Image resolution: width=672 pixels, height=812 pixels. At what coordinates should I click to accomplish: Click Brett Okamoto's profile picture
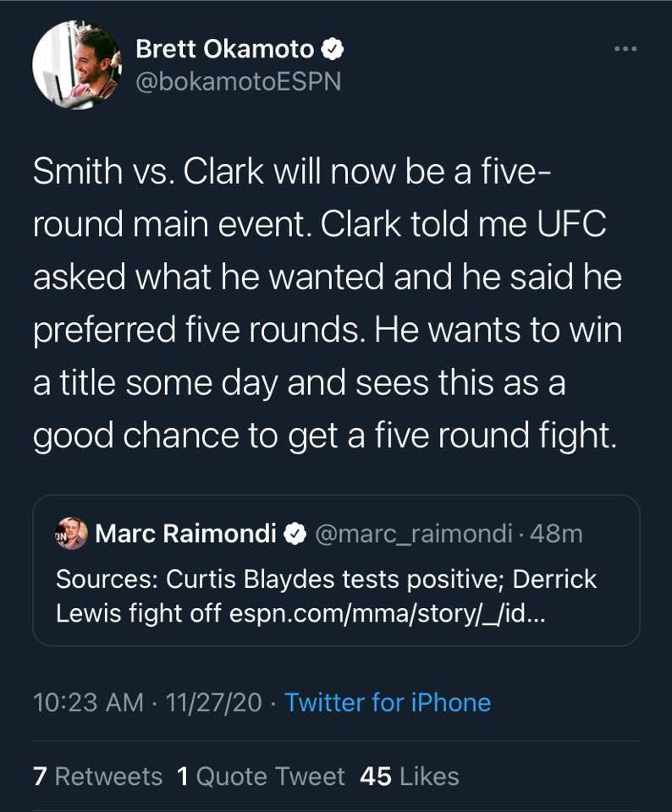[x=75, y=65]
